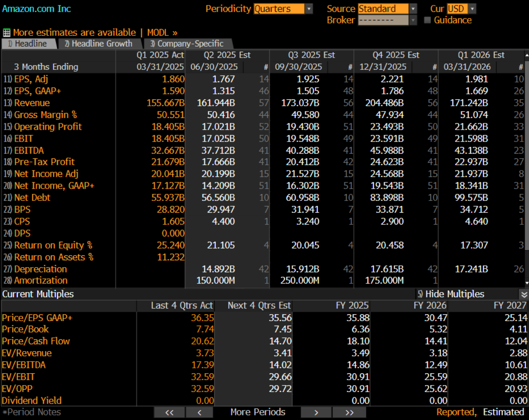Click the currency dropdown arrow
The width and height of the screenshot is (529, 420).
(x=472, y=9)
